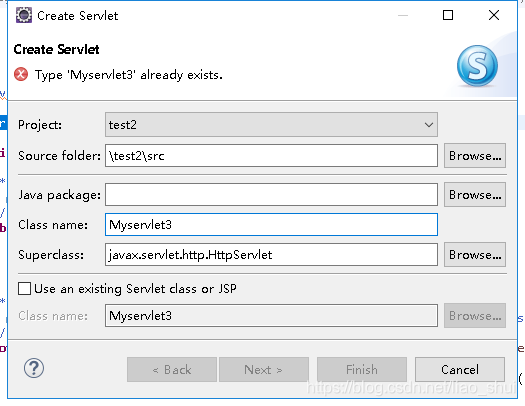Click the Superclass field with javax.servlet.http.HttpServlet
525x406 pixels.
[x=271, y=255]
